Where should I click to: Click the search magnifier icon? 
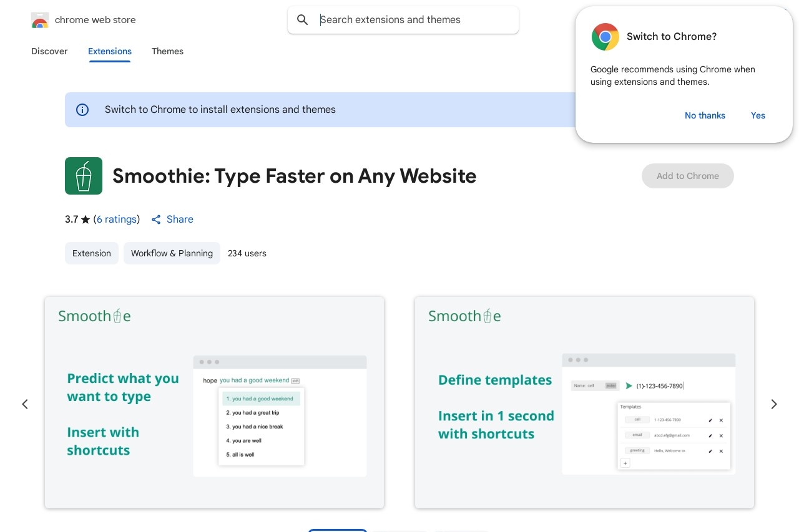303,20
